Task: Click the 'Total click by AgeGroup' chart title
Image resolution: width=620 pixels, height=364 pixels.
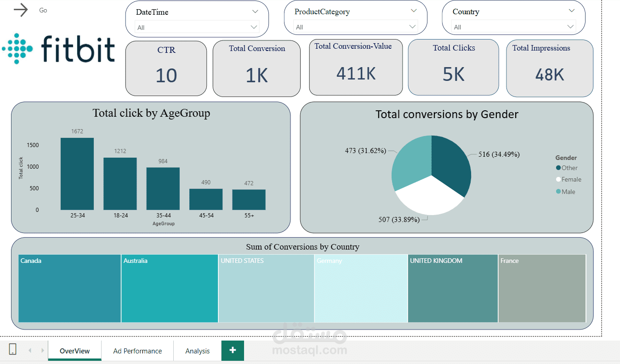Action: click(x=151, y=113)
